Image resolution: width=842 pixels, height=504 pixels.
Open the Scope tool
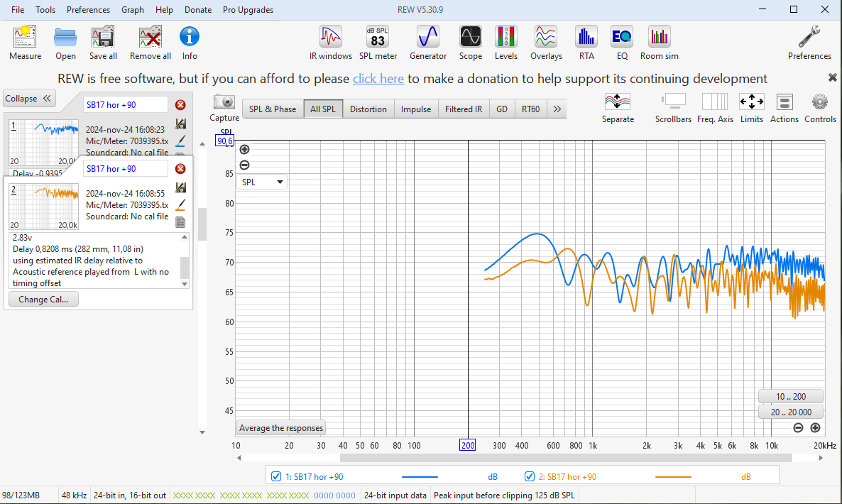tap(470, 43)
